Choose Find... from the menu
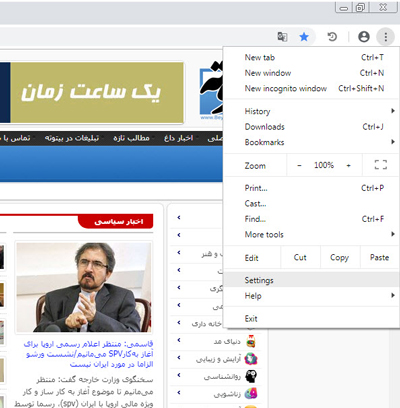 click(x=311, y=219)
